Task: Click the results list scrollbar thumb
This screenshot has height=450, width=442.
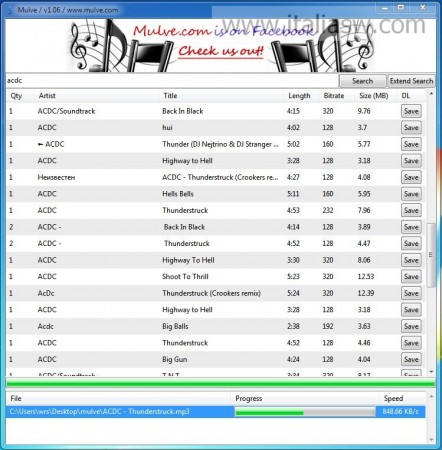Action: point(431,255)
